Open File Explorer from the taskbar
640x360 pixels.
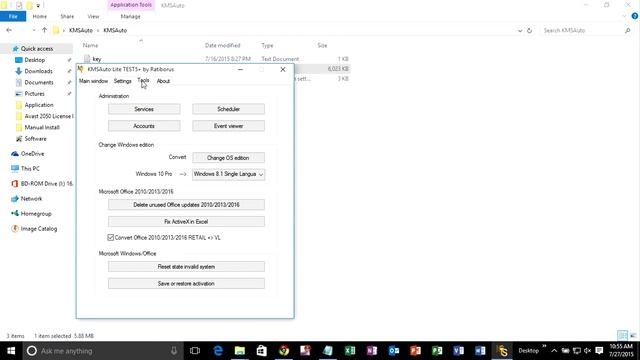tap(240, 351)
